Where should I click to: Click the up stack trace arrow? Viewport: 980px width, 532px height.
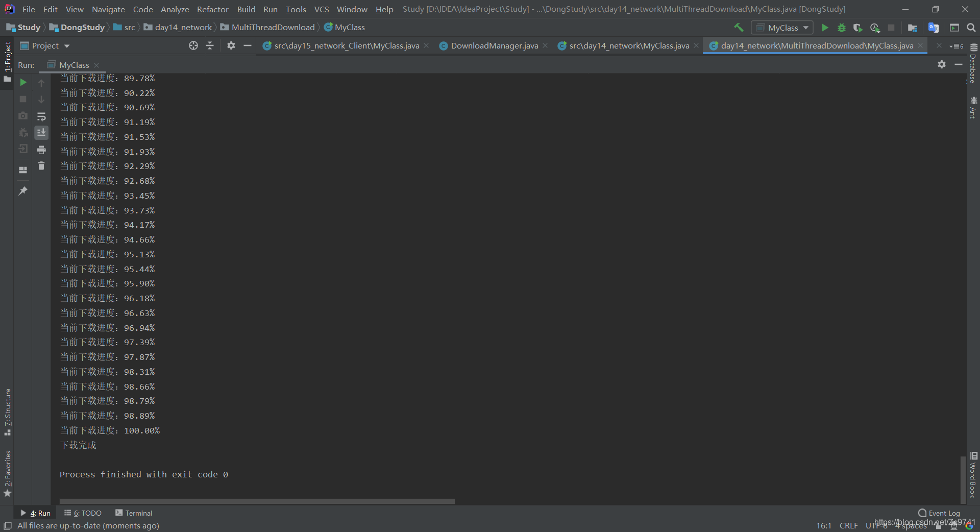coord(41,83)
